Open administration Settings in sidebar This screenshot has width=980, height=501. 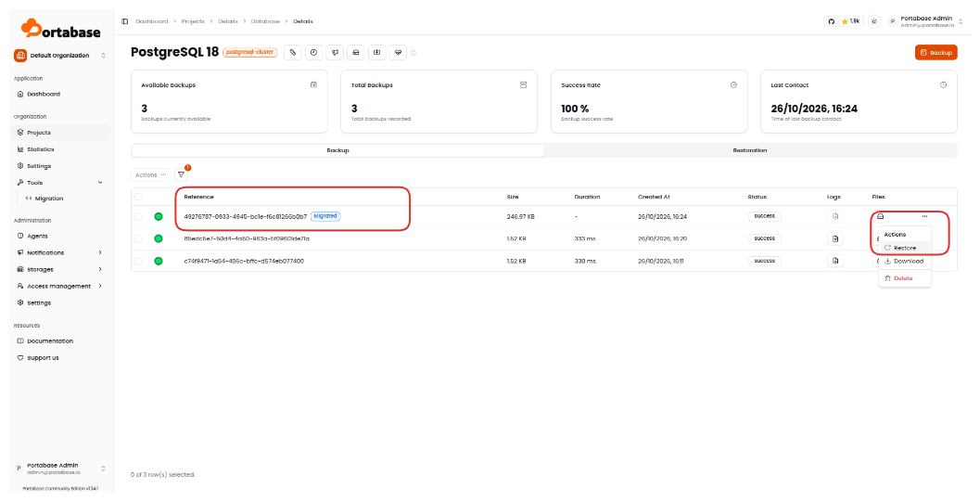[x=60, y=302]
